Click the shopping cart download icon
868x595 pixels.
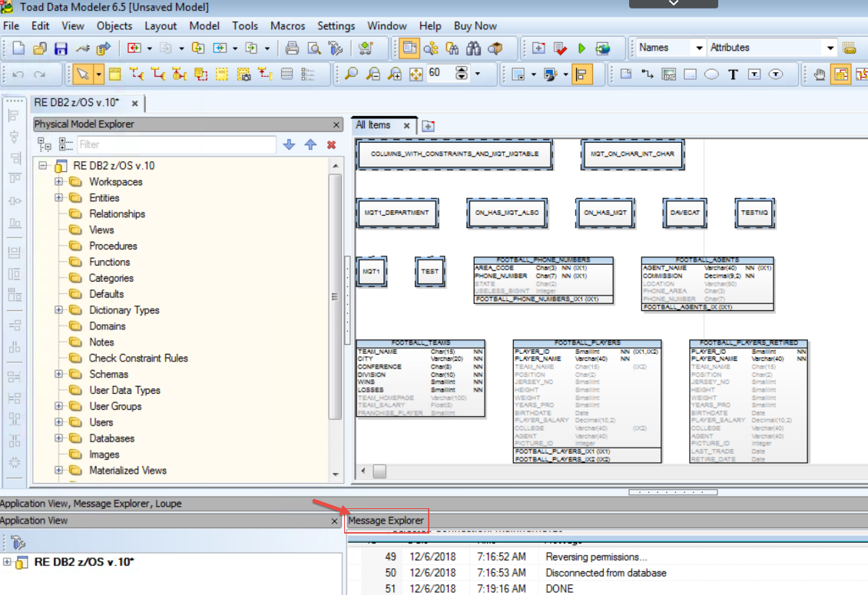pyautogui.click(x=366, y=48)
